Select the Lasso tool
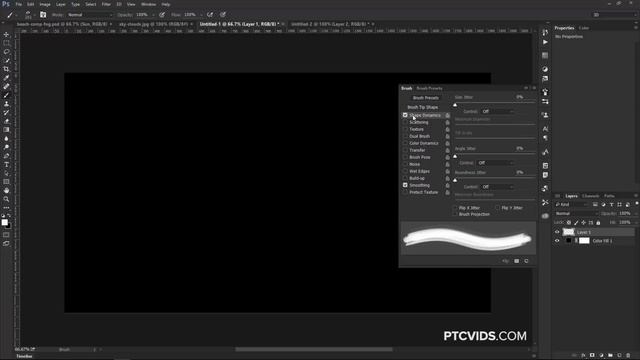Image resolution: width=640 pixels, height=360 pixels. point(6,52)
